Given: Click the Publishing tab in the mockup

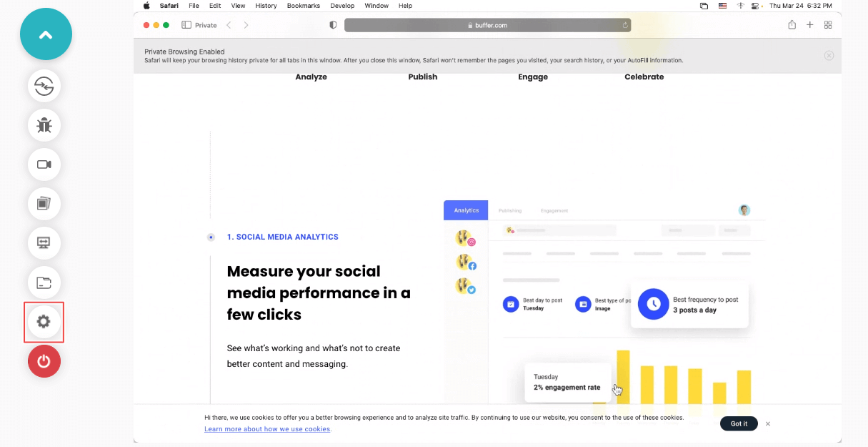Looking at the screenshot, I should point(510,210).
